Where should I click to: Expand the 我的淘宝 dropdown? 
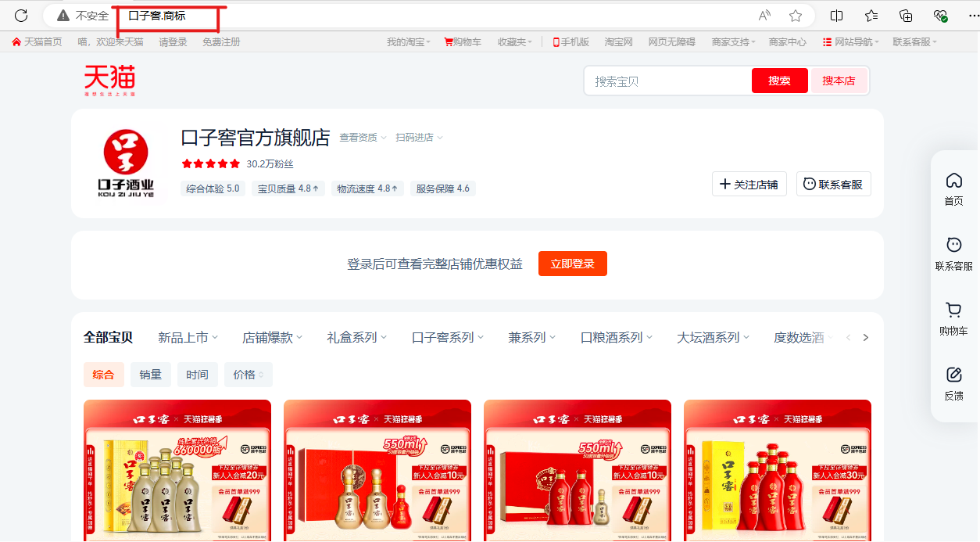(409, 42)
